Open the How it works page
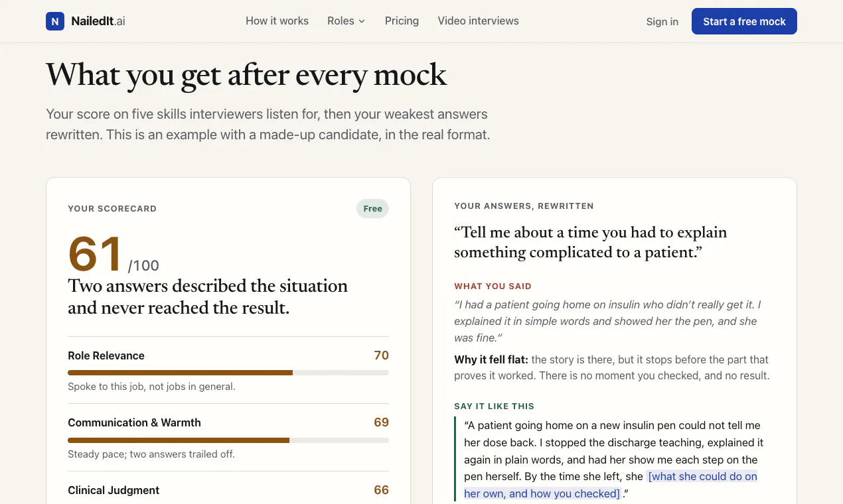The height and width of the screenshot is (504, 843). [277, 21]
